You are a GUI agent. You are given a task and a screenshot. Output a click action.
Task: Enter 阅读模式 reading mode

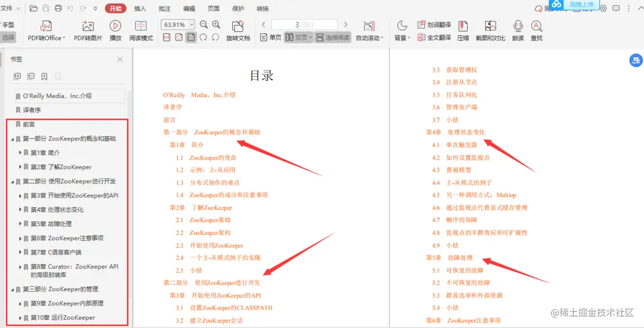[x=141, y=31]
